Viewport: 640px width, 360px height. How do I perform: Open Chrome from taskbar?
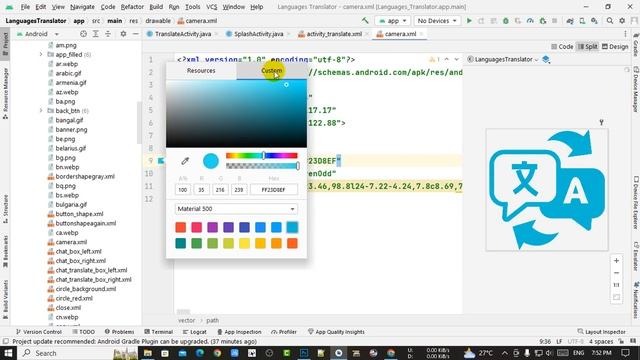point(217,353)
